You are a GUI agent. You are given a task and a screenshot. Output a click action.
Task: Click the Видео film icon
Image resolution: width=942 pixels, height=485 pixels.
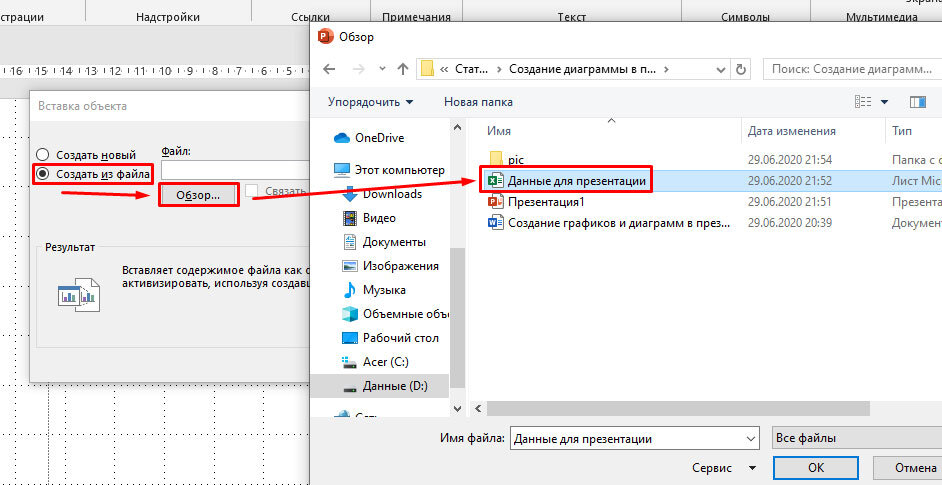pyautogui.click(x=349, y=218)
